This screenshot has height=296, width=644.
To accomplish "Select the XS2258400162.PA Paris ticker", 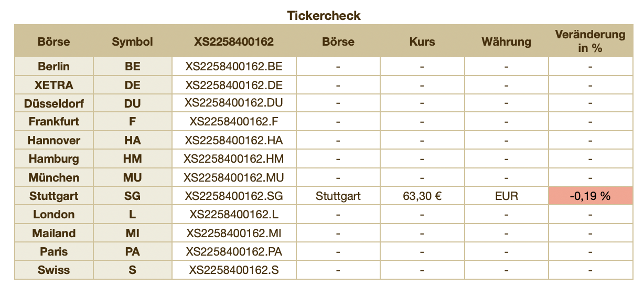I will point(234,252).
